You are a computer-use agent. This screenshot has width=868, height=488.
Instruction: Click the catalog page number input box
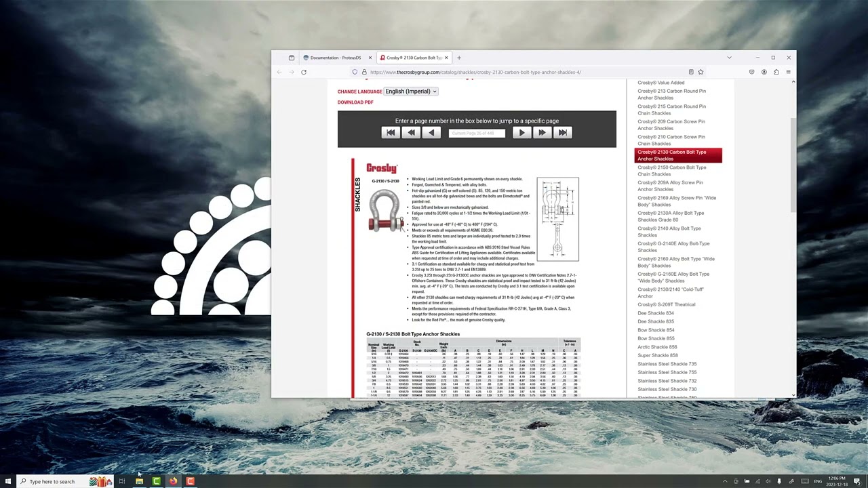point(477,133)
